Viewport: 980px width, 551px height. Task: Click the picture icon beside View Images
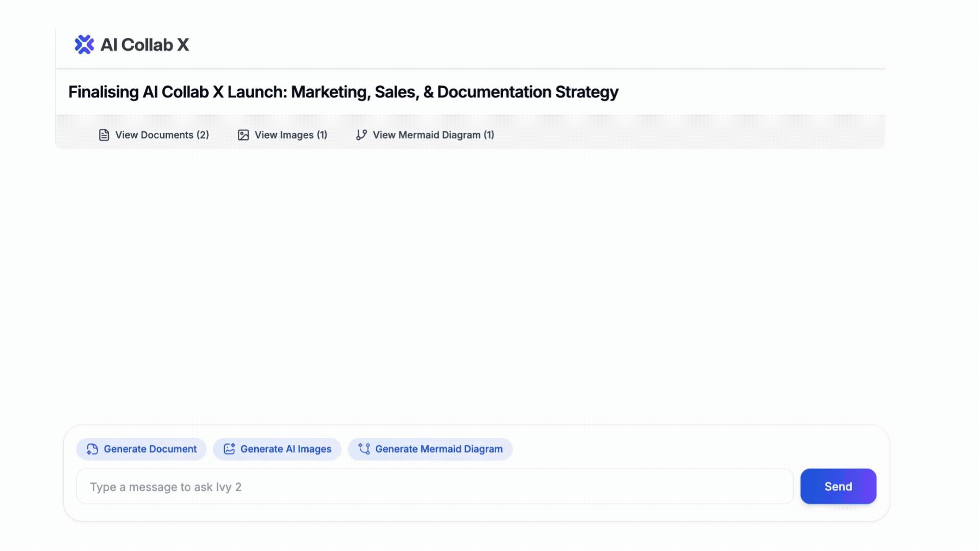[243, 135]
